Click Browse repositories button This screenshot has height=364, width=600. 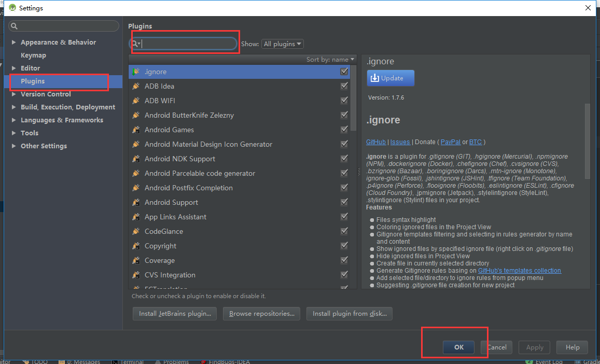click(x=262, y=314)
